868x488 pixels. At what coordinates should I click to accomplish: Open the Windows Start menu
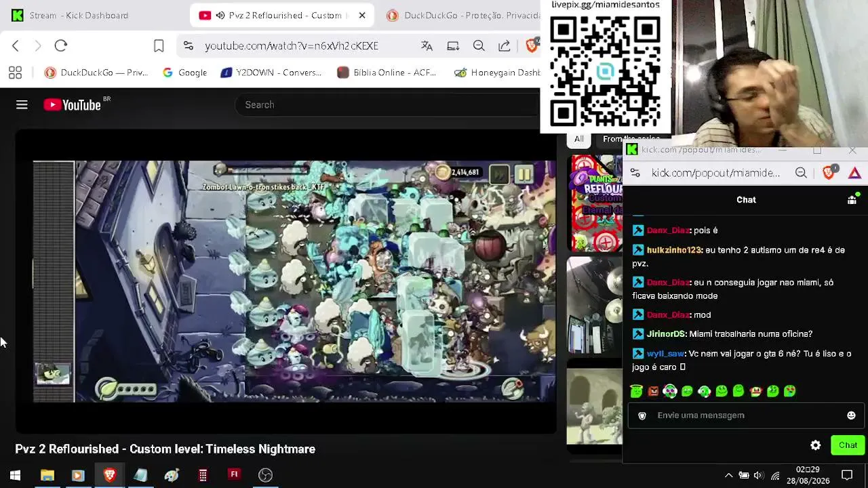coord(15,475)
